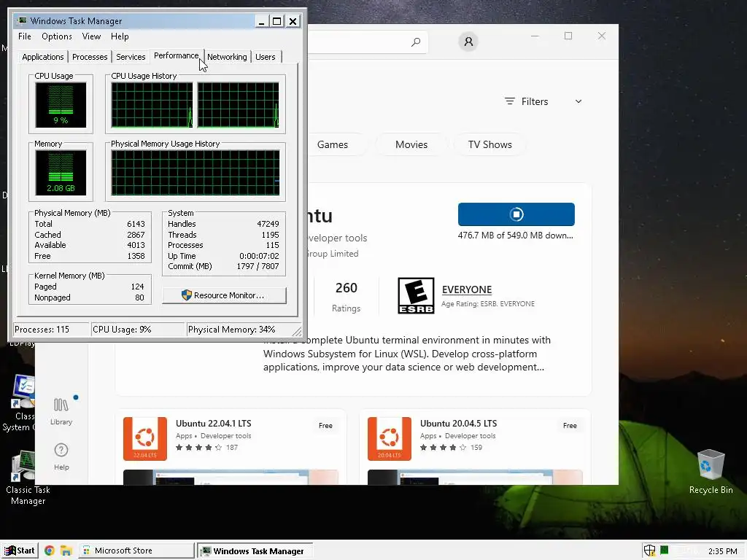Screen dimensions: 747x560
Task: Click the CPU Usage 9% gauge
Action: (61, 105)
